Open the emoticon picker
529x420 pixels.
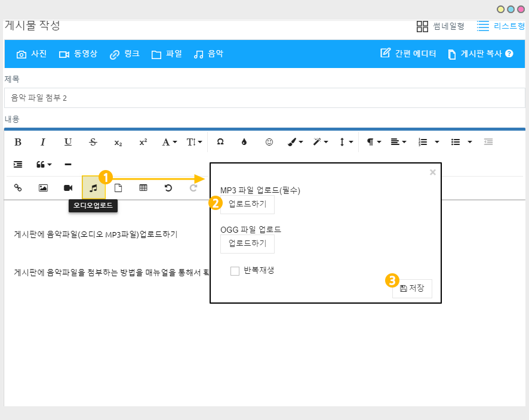pos(269,142)
